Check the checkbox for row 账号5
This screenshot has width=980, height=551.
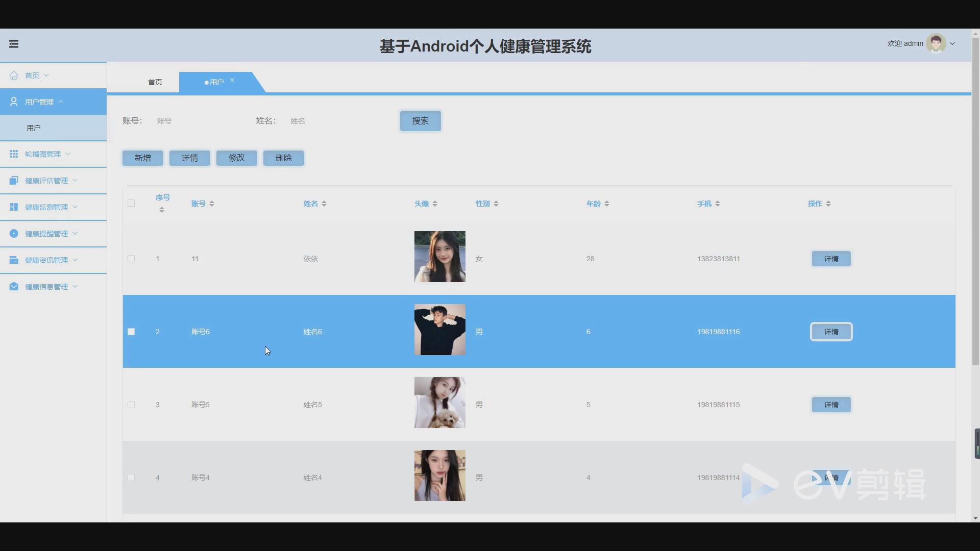click(131, 405)
